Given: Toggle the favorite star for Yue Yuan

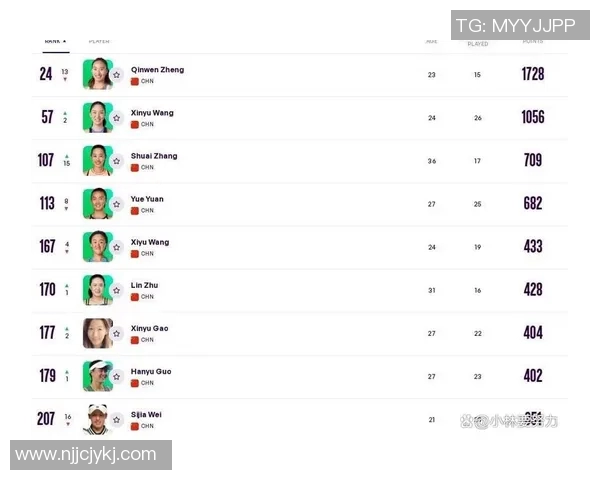Looking at the screenshot, I should (116, 204).
